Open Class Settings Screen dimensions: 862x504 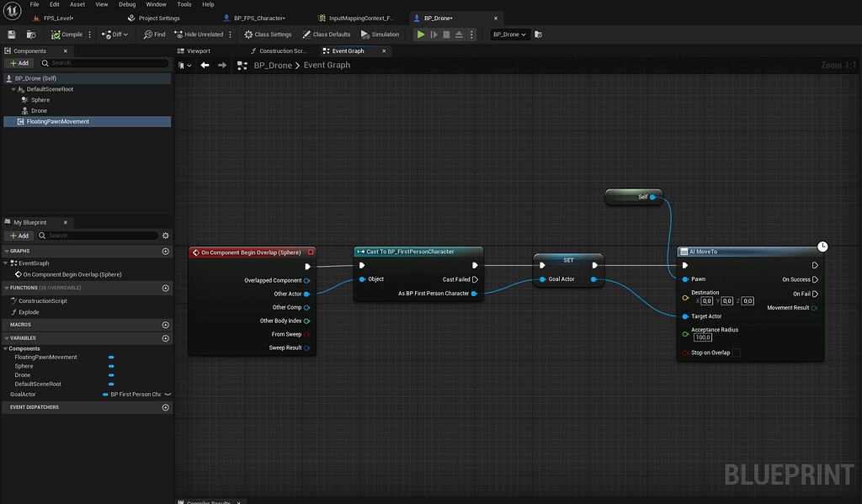[267, 34]
